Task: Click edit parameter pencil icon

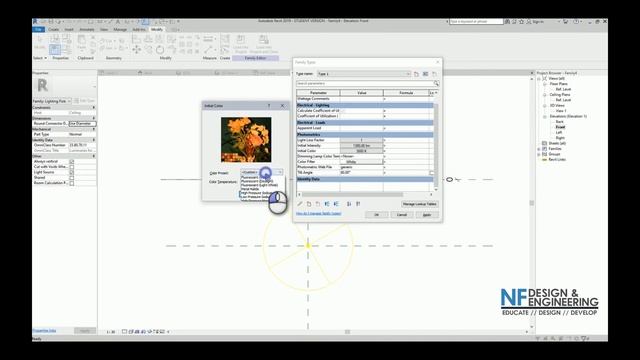Action: coord(300,204)
